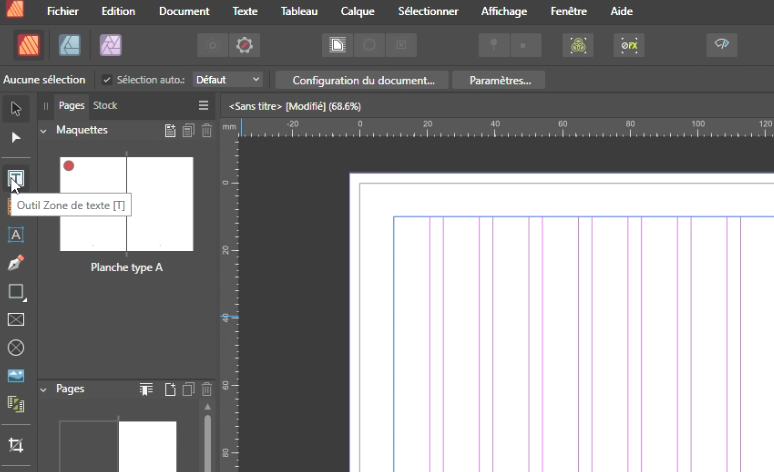The image size is (774, 472).
Task: Select the Picture Frame Ellipse tool
Action: [x=15, y=348]
